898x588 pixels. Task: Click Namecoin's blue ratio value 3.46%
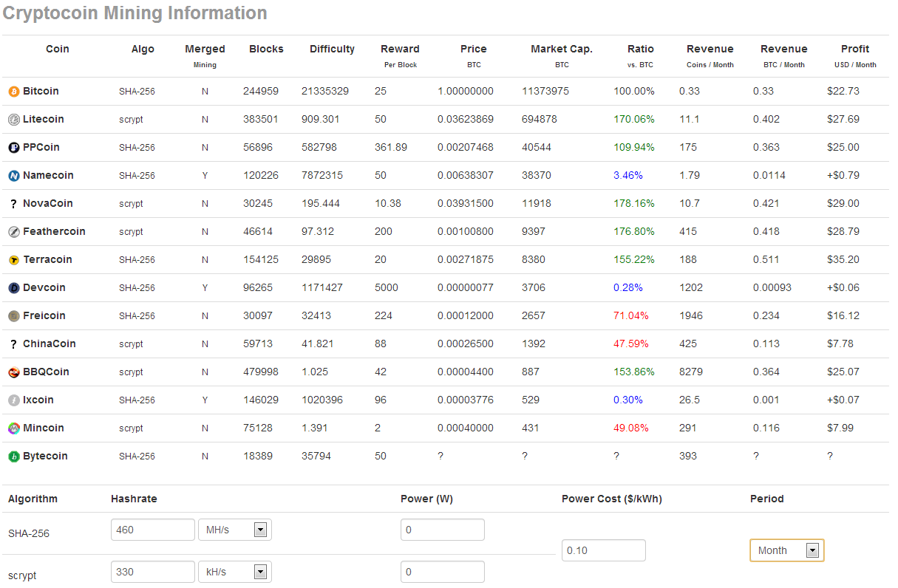(628, 175)
